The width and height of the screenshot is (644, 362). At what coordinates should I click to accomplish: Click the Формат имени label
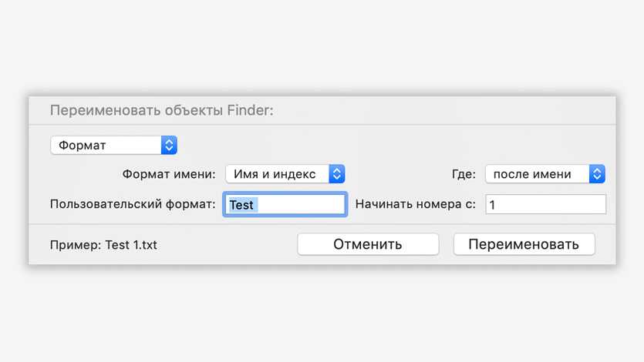(x=169, y=174)
